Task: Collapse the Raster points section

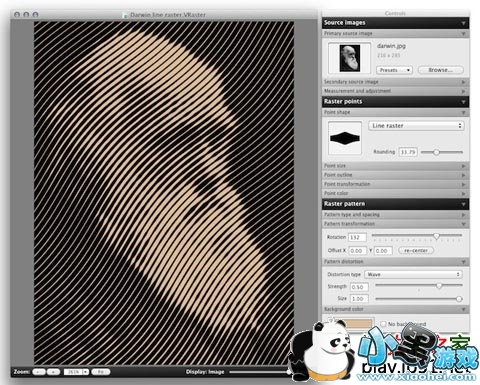Action: tap(395, 102)
